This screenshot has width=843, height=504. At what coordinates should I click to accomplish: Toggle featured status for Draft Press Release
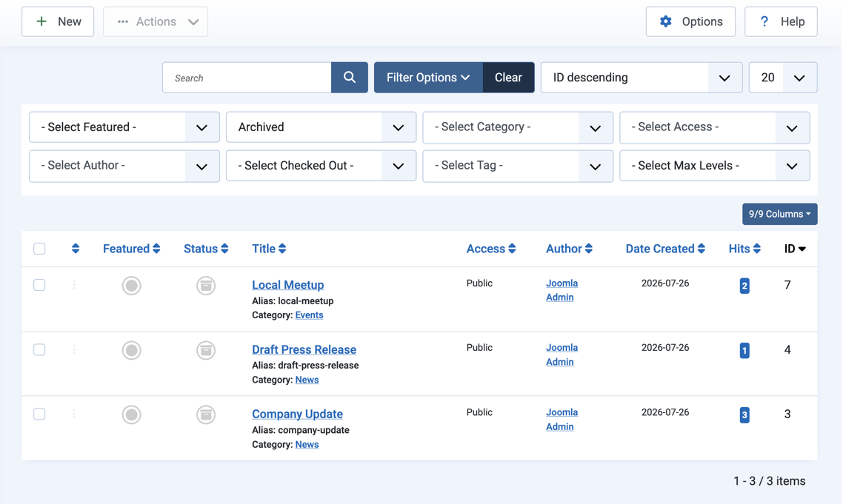pyautogui.click(x=131, y=350)
